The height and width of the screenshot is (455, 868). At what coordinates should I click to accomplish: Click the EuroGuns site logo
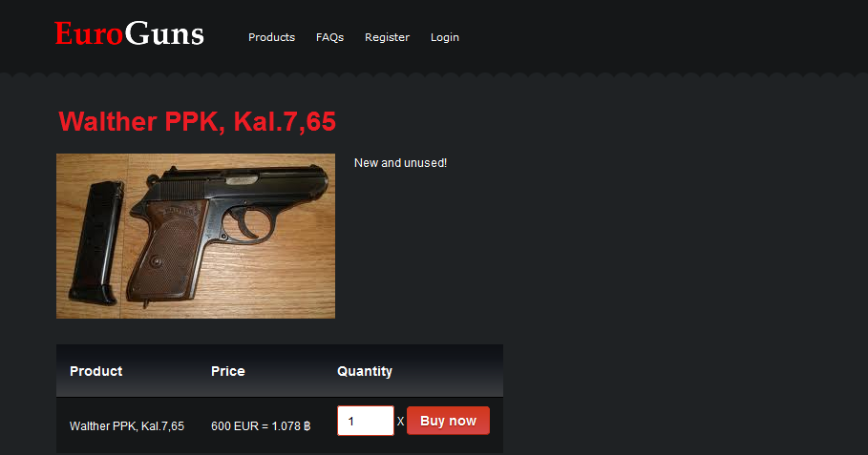[129, 33]
